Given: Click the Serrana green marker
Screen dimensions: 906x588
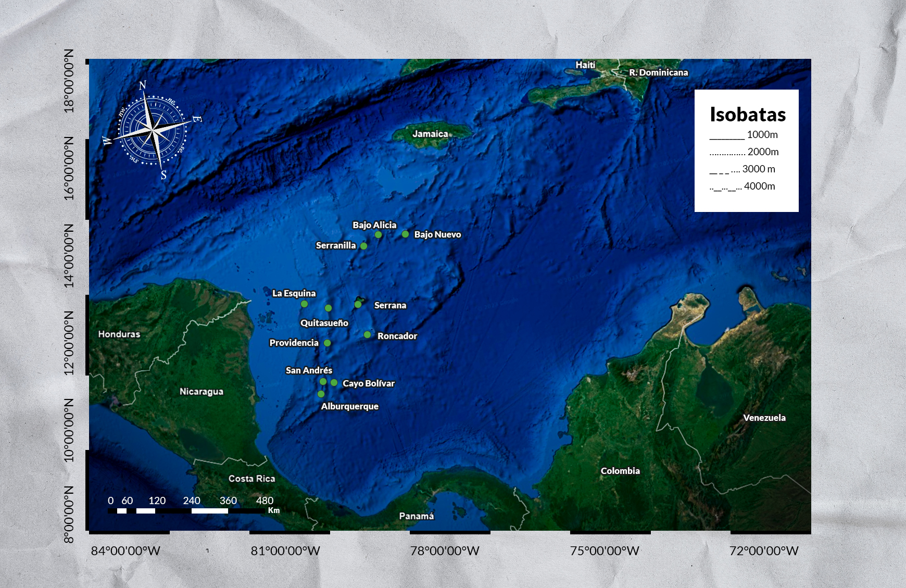Looking at the screenshot, I should 358,305.
